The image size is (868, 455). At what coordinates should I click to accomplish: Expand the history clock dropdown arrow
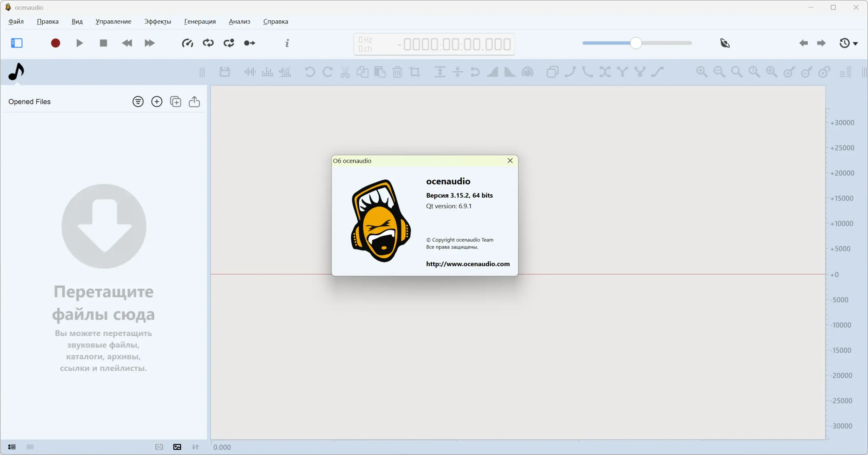(x=855, y=44)
